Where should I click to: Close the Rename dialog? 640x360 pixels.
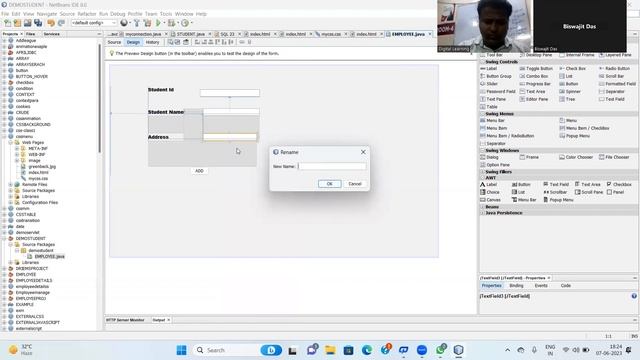363,152
